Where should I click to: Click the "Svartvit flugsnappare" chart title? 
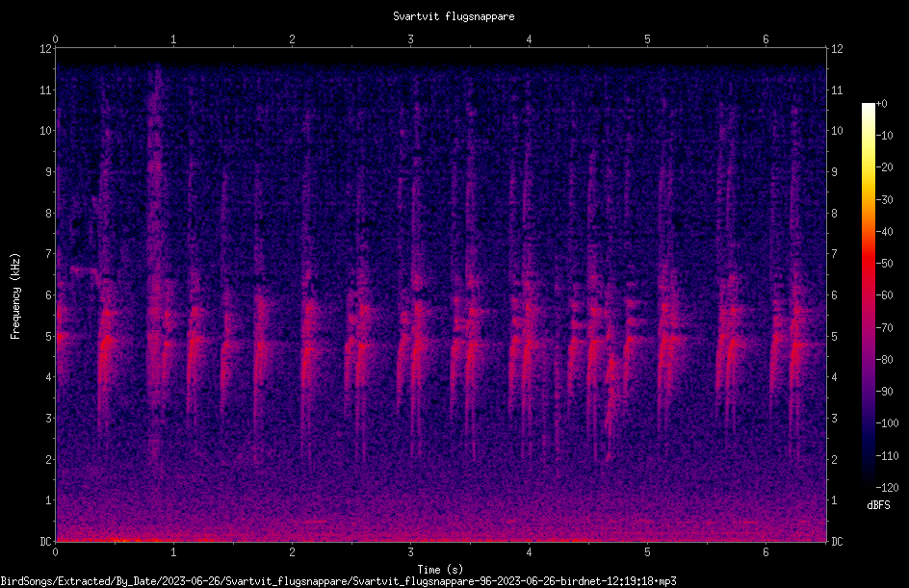coord(454,16)
